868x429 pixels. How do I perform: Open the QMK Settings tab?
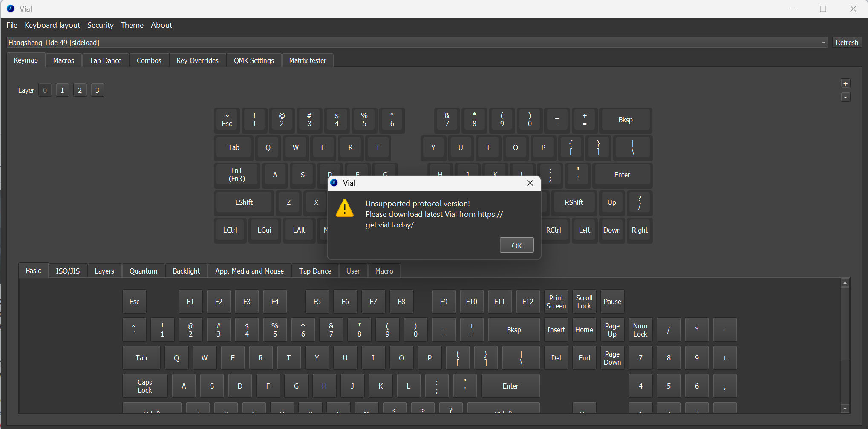click(254, 60)
